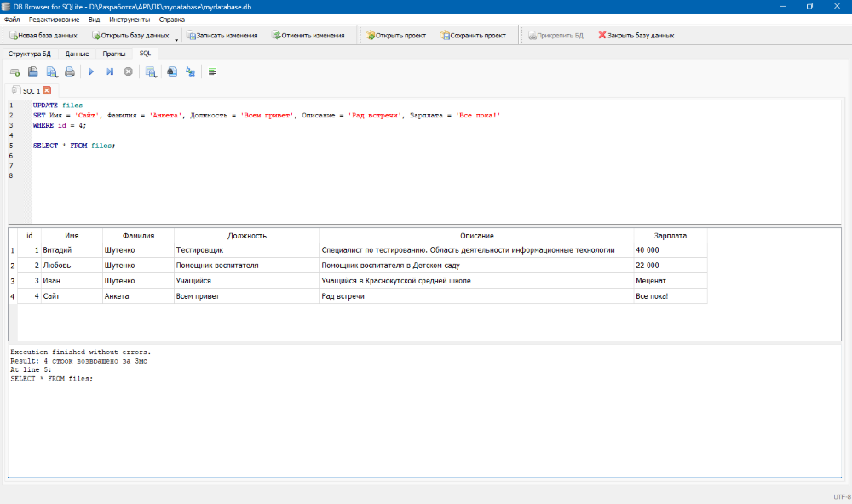Open an SQL file from disk
Image resolution: width=852 pixels, height=504 pixels.
[x=32, y=72]
